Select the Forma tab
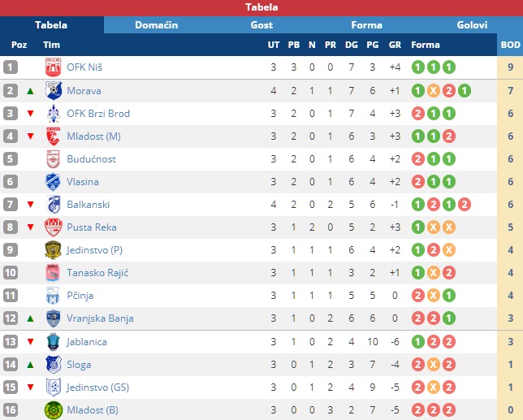This screenshot has width=523, height=420. point(366,25)
